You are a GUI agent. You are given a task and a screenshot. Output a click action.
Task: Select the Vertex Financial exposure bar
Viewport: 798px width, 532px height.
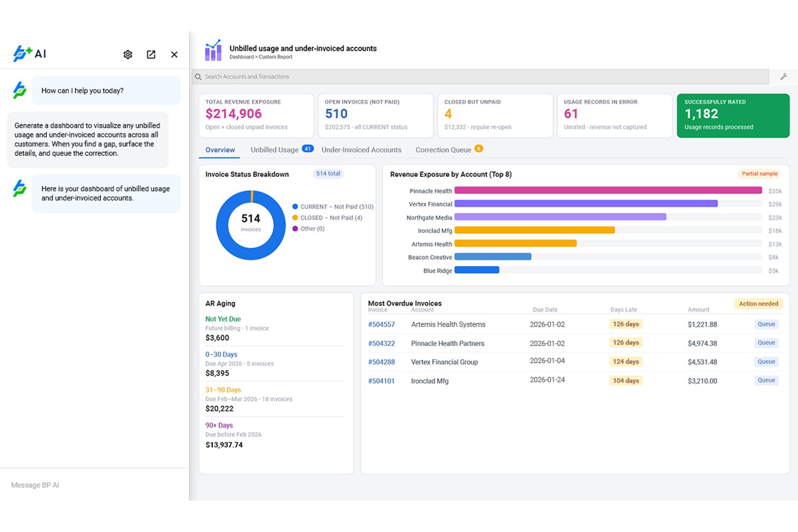click(x=586, y=204)
